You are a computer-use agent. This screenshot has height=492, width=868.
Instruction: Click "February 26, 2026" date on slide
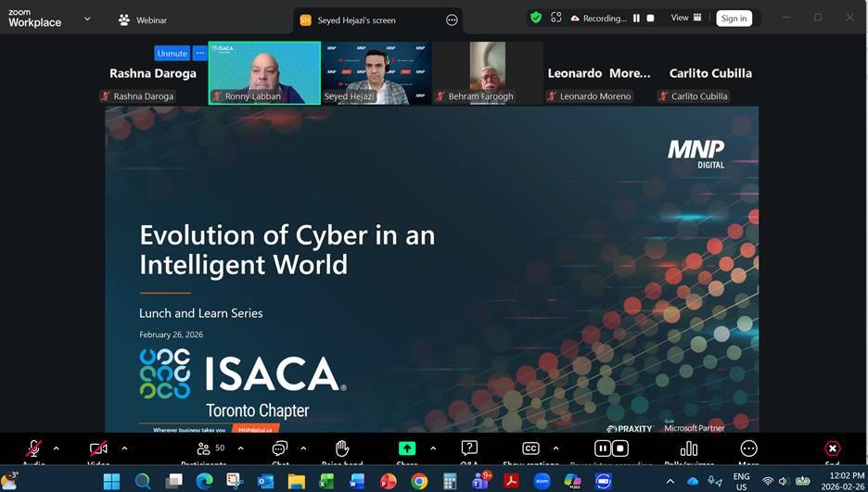(171, 334)
